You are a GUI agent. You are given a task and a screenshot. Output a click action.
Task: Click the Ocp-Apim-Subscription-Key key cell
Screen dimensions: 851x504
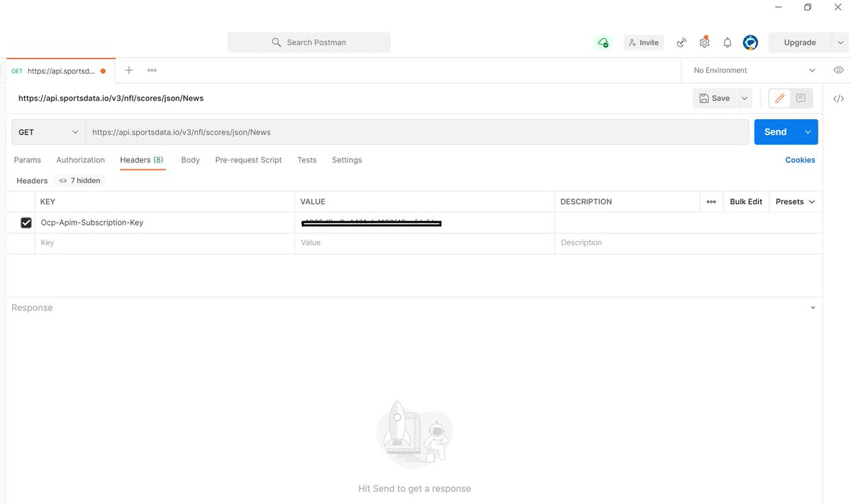tap(165, 223)
